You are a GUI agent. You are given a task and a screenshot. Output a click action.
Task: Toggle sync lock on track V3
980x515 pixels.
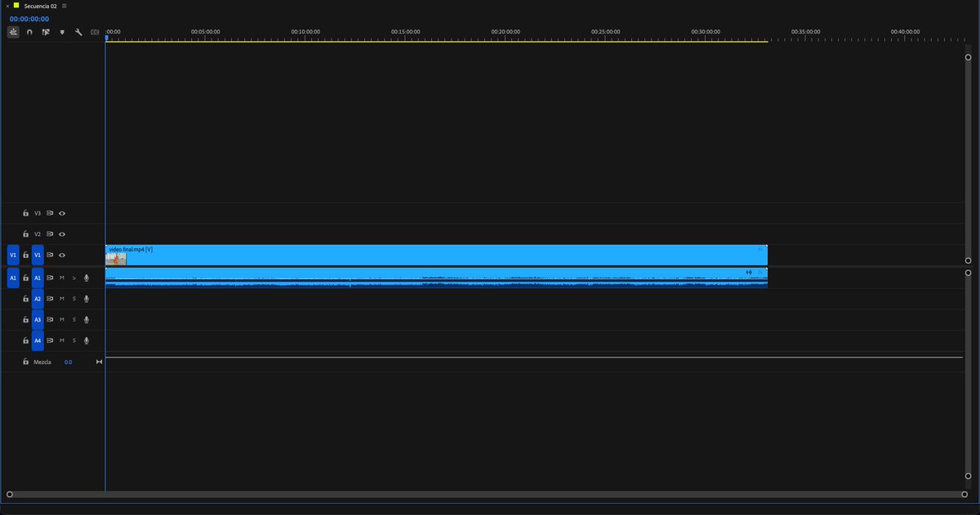click(x=50, y=213)
